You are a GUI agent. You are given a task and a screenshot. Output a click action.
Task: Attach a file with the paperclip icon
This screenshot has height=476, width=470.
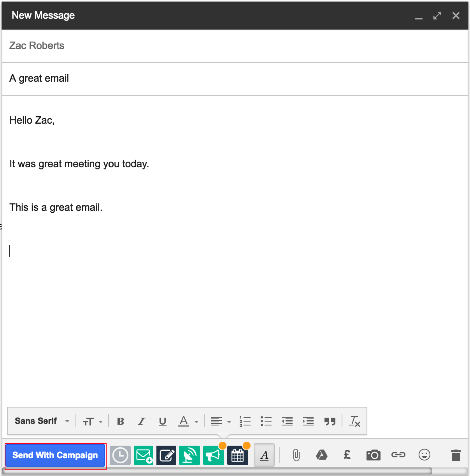click(296, 455)
